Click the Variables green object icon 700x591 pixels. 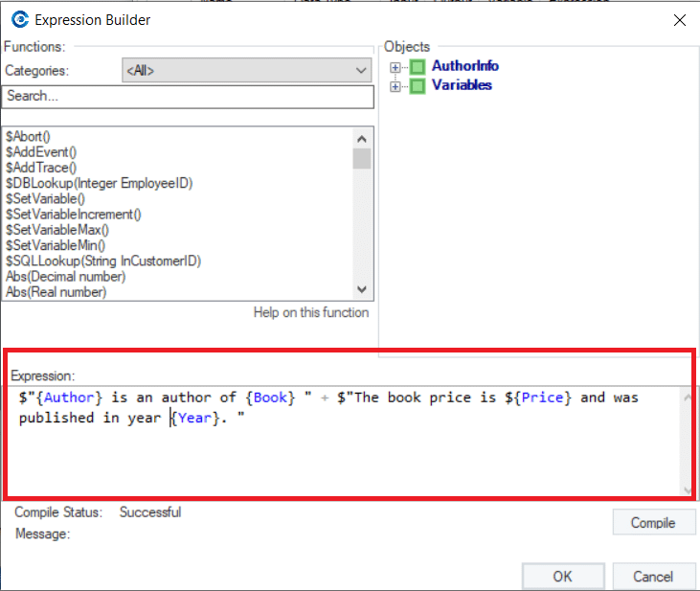pos(418,86)
